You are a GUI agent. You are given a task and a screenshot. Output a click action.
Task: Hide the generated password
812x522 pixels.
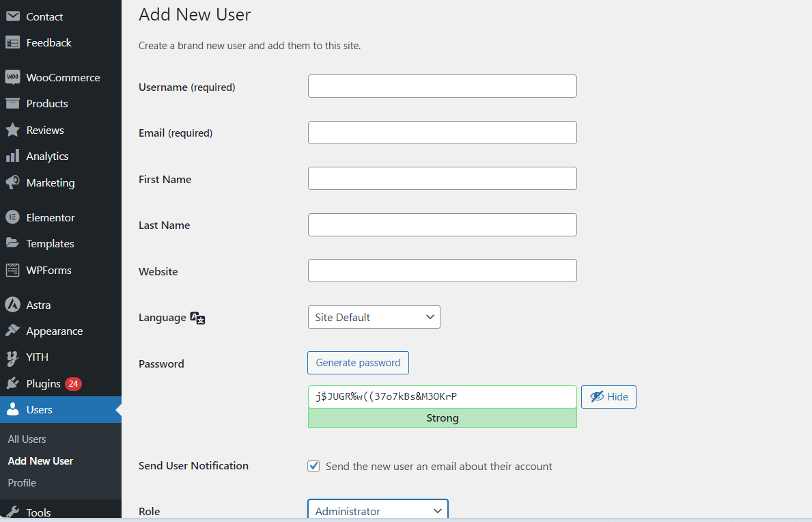(x=608, y=396)
